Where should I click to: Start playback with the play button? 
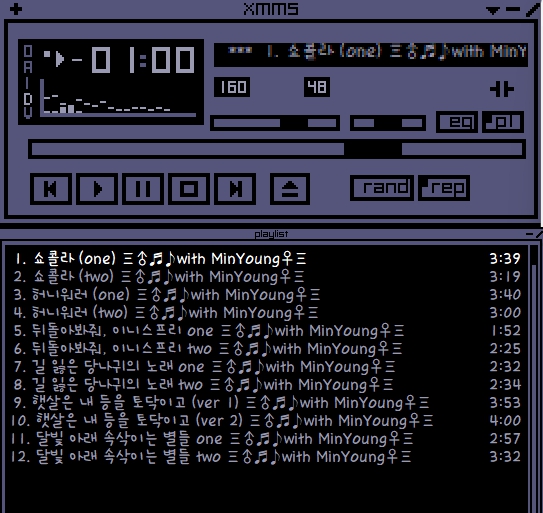tap(97, 189)
